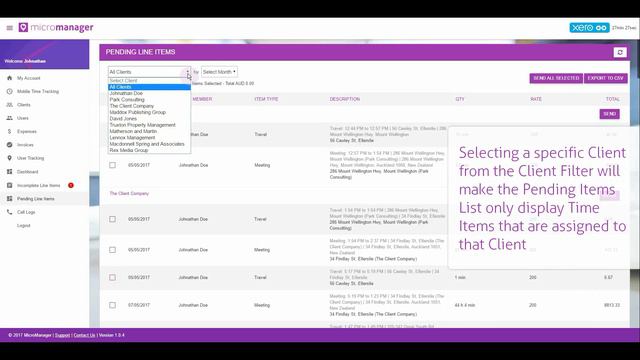Open the Dashboard sidebar icon
Screen dimensions: 640x360
pos(9,172)
